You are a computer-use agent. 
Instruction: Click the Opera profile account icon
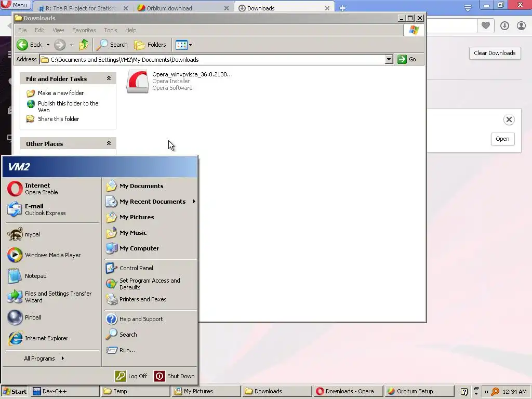point(521,25)
